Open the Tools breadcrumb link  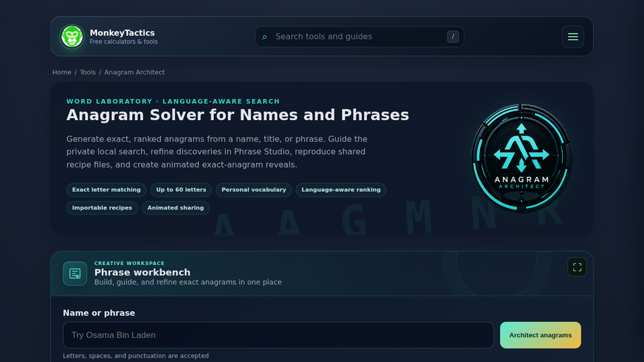click(x=87, y=72)
